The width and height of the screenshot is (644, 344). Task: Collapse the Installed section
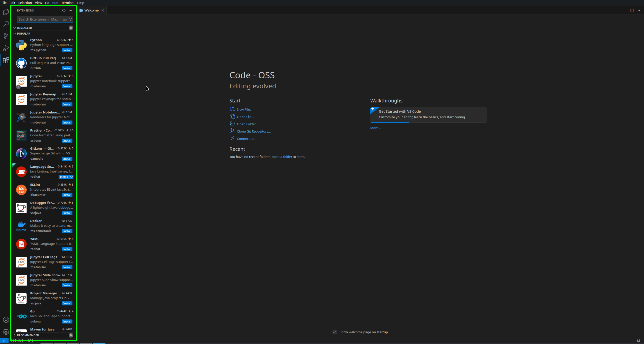coord(43,28)
